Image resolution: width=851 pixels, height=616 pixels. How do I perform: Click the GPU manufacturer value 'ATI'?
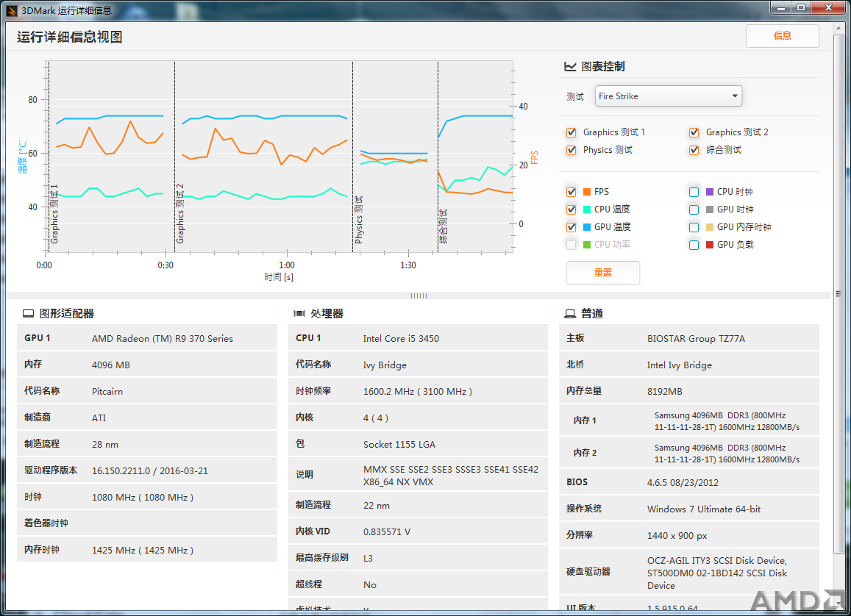99,418
